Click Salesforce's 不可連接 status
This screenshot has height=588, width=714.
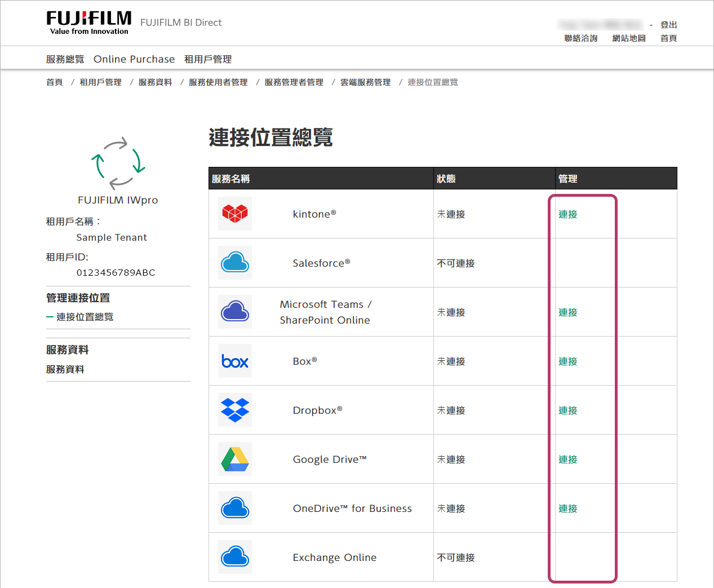(456, 263)
